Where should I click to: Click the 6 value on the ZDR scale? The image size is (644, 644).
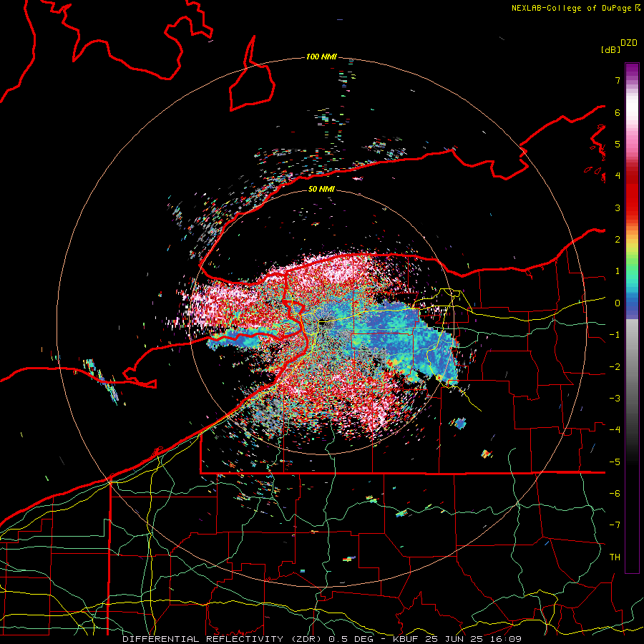pyautogui.click(x=618, y=112)
